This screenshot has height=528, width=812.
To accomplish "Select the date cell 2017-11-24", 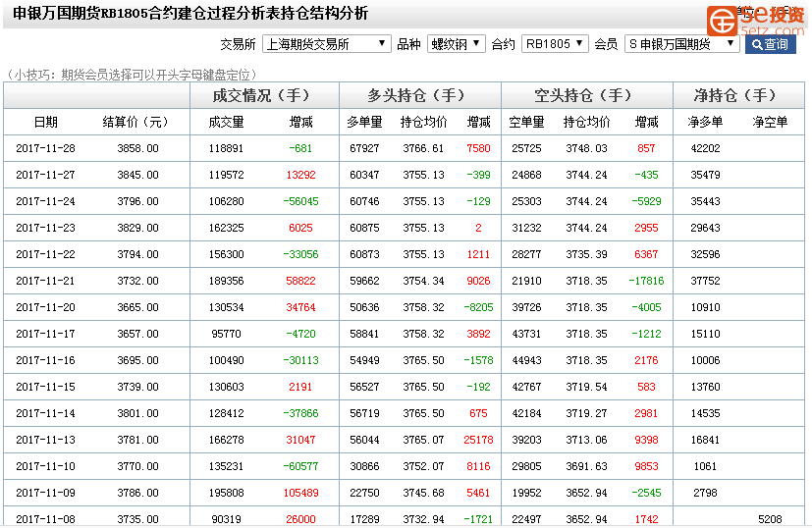I will (x=45, y=201).
